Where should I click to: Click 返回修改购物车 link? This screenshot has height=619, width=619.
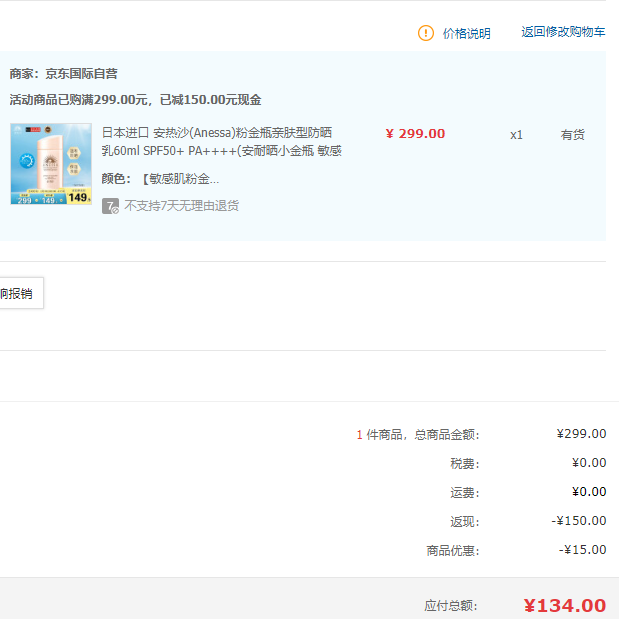coord(563,32)
